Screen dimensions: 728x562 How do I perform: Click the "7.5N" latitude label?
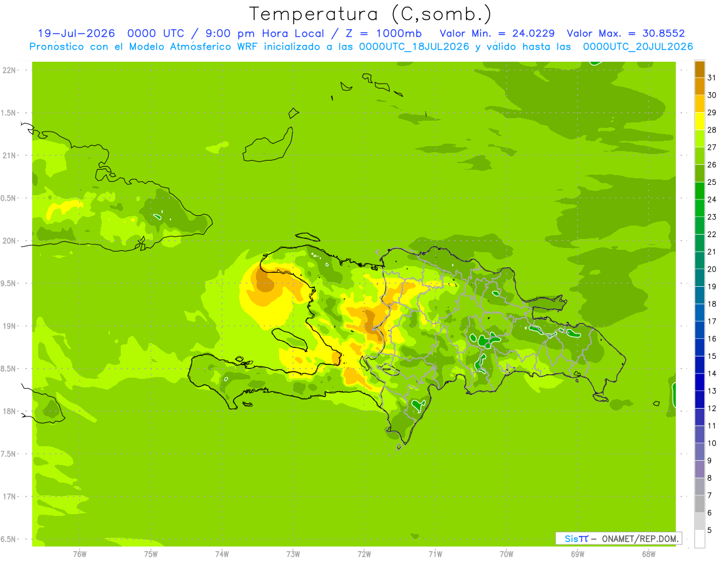click(x=9, y=454)
